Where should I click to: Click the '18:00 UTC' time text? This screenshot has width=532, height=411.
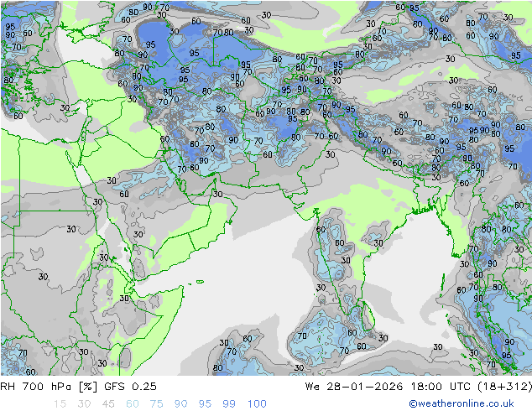pyautogui.click(x=441, y=386)
